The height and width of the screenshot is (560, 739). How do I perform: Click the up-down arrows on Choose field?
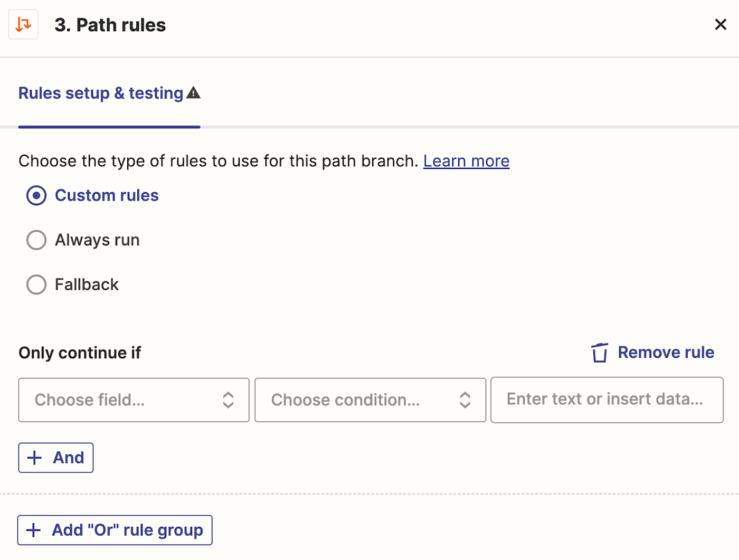click(x=228, y=400)
